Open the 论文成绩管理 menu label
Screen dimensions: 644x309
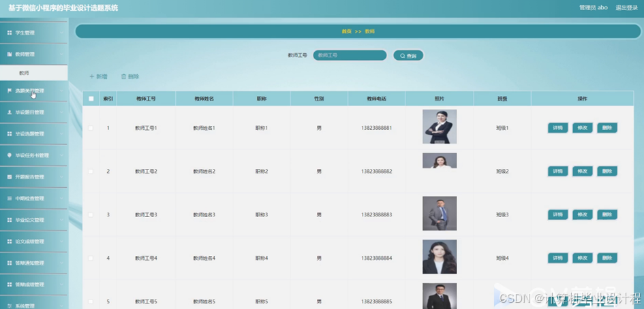pyautogui.click(x=29, y=242)
